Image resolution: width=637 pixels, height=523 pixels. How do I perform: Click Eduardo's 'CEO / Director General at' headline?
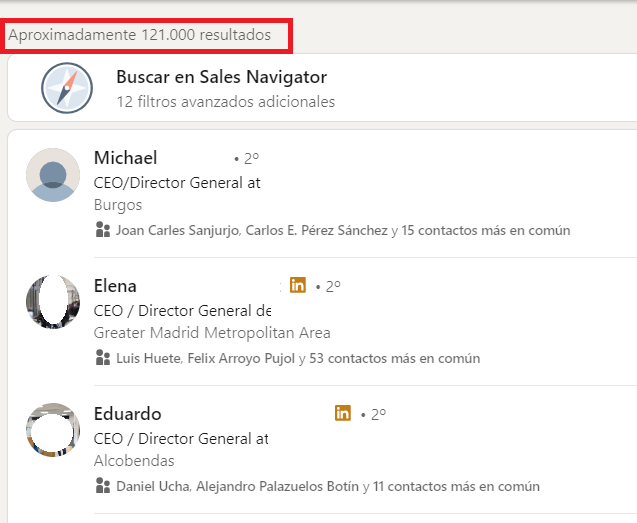pos(181,439)
